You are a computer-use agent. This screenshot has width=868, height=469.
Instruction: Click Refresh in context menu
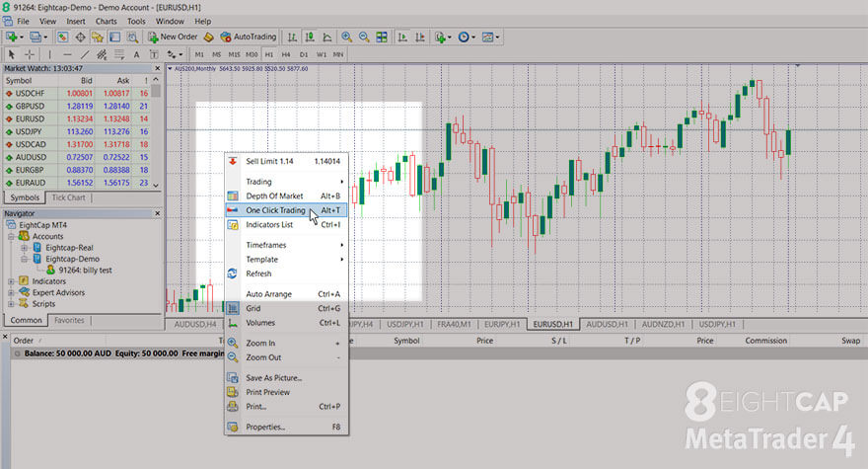[x=287, y=274]
